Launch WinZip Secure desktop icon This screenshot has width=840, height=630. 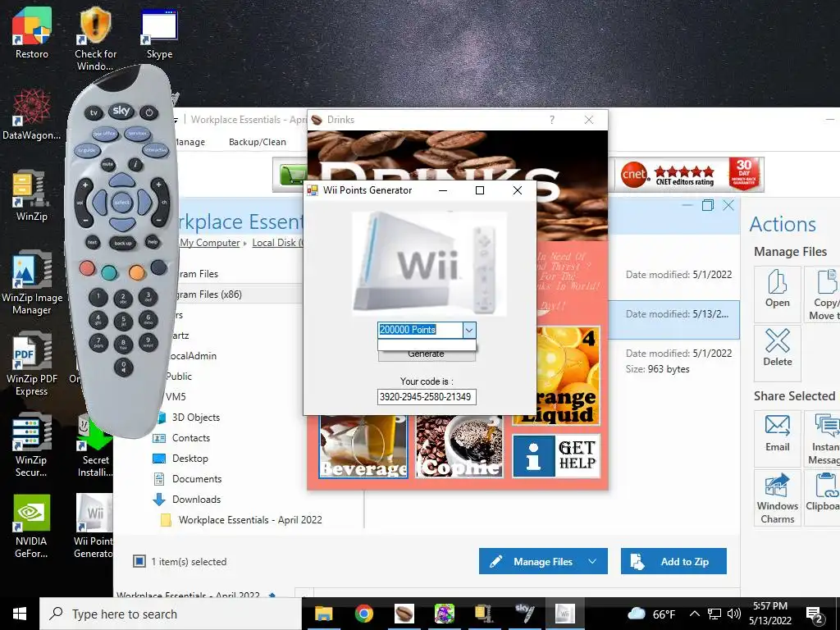click(x=31, y=445)
